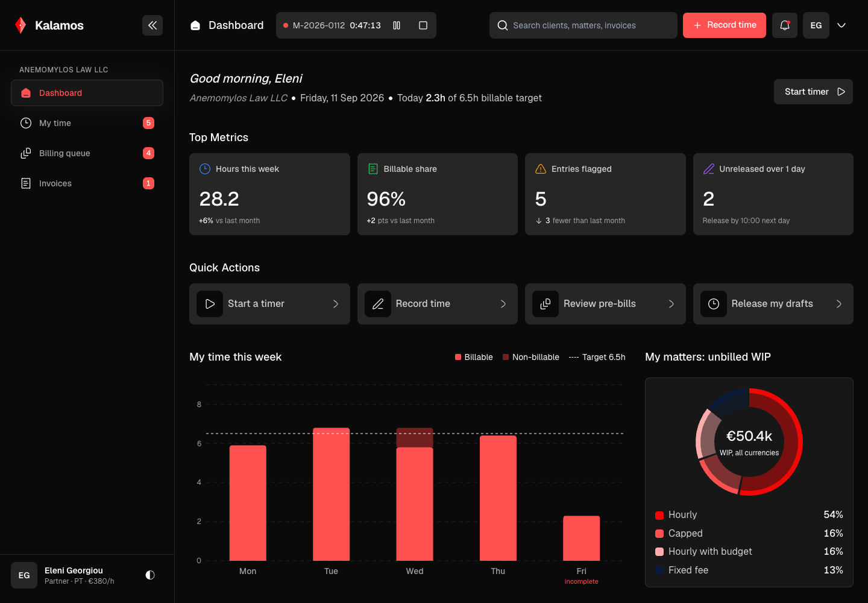This screenshot has height=603, width=868.
Task: Click the pencil icon on Record time card
Action: 378,304
